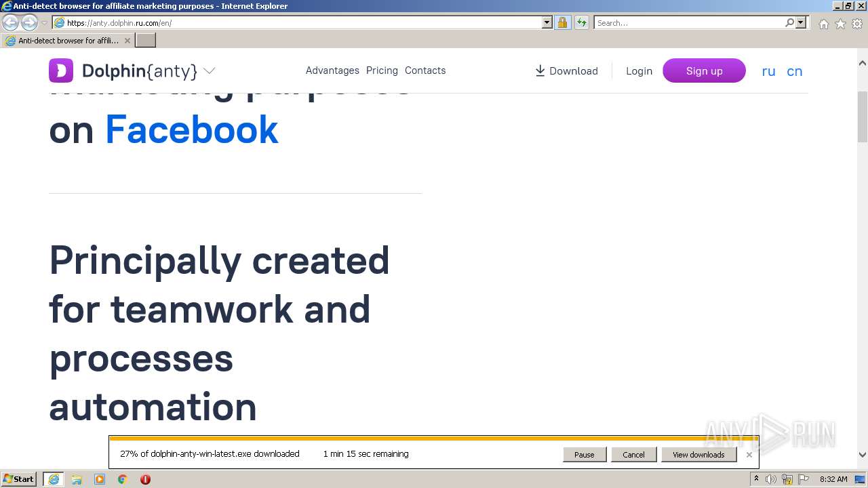Open File Explorer taskbar icon
The height and width of the screenshot is (488, 868).
tap(77, 479)
